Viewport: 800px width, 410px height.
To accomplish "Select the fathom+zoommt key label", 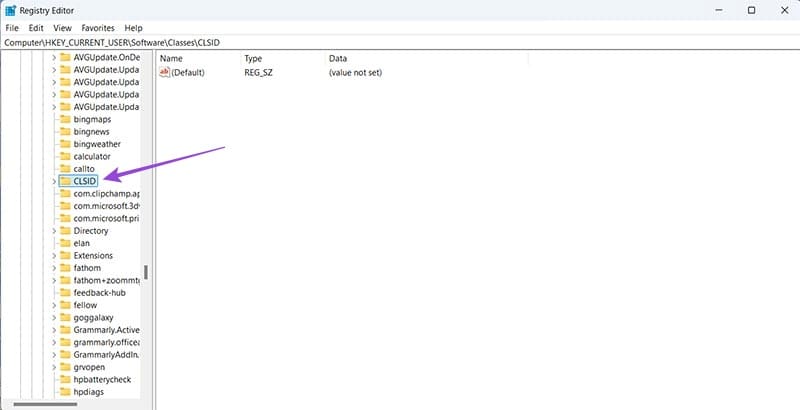I will (x=106, y=280).
